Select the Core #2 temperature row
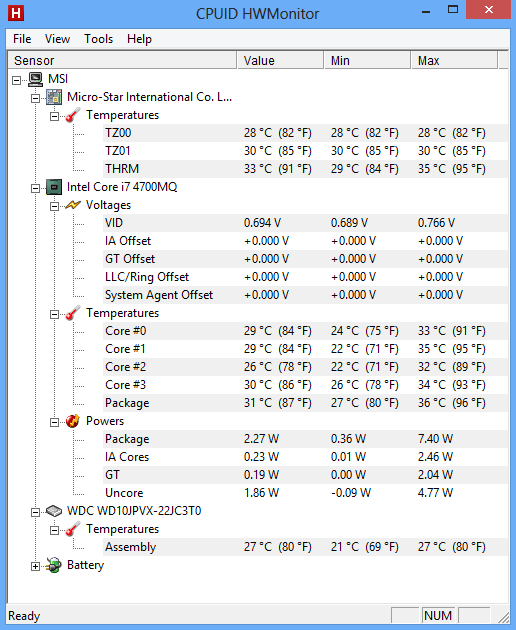 [306, 367]
